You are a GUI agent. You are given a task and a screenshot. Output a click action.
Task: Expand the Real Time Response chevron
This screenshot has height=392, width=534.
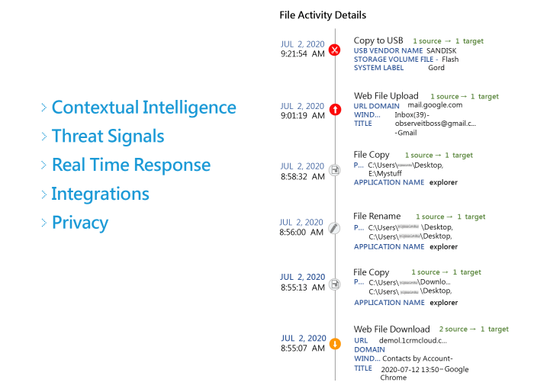tap(43, 165)
